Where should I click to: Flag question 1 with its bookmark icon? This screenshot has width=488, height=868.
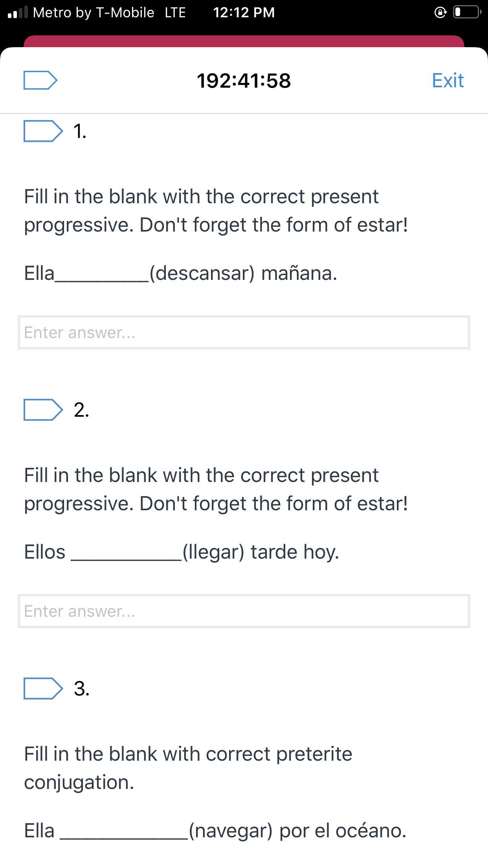(43, 131)
